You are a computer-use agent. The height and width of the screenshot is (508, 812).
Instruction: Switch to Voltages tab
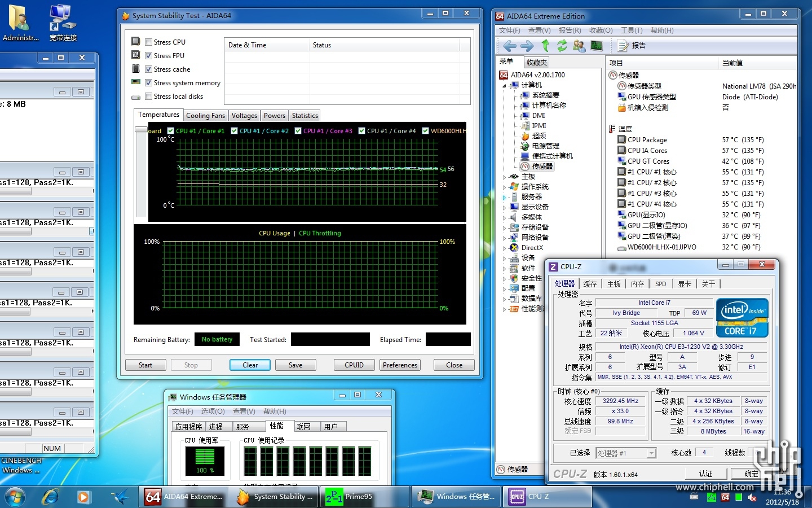244,116
